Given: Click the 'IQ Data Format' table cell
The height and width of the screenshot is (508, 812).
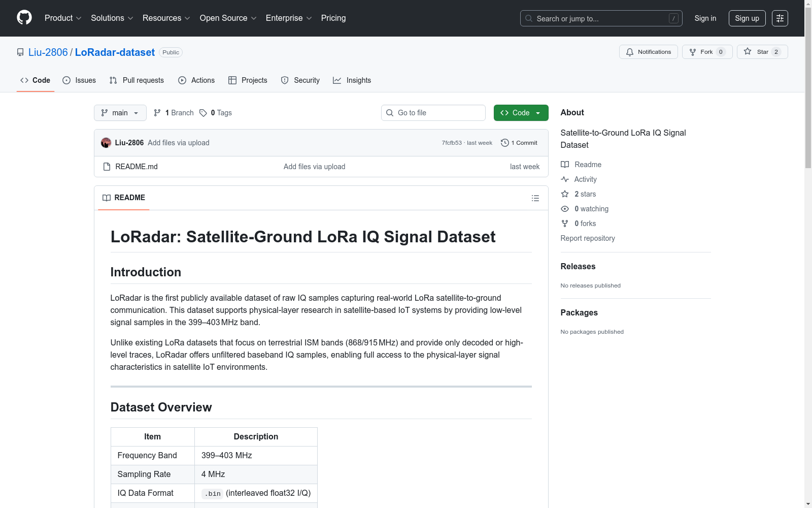Looking at the screenshot, I should [153, 493].
